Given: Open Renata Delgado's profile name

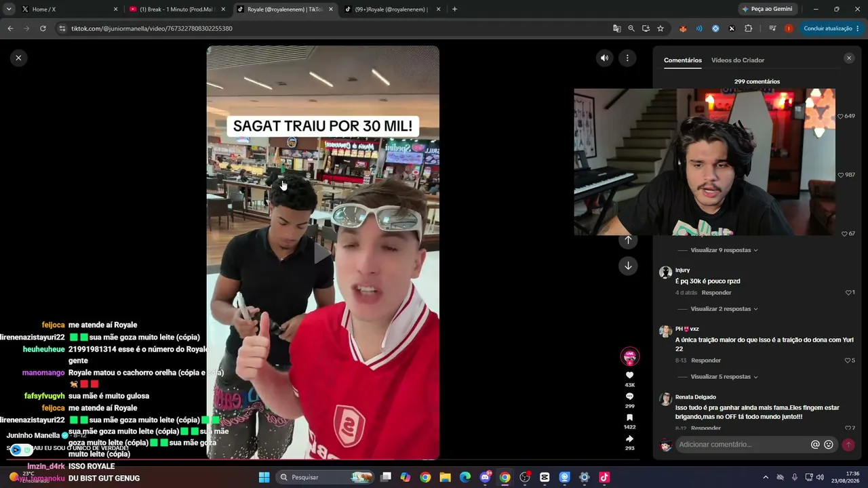Looking at the screenshot, I should click(696, 397).
